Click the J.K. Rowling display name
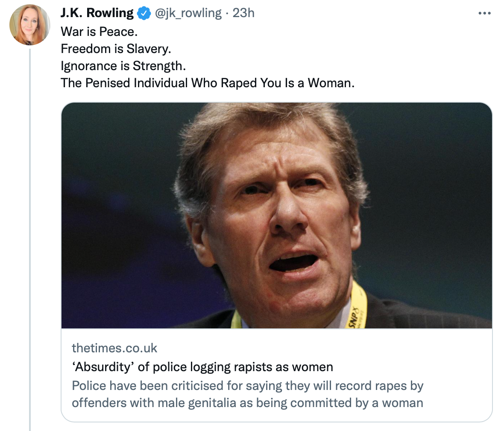The image size is (504, 431). pyautogui.click(x=97, y=13)
